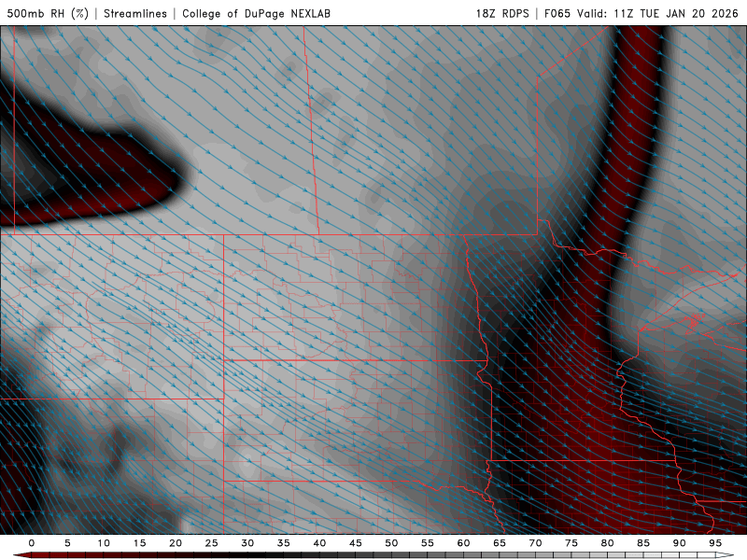Click the "Streamlines" label in header
This screenshot has width=747, height=560.
pos(135,13)
